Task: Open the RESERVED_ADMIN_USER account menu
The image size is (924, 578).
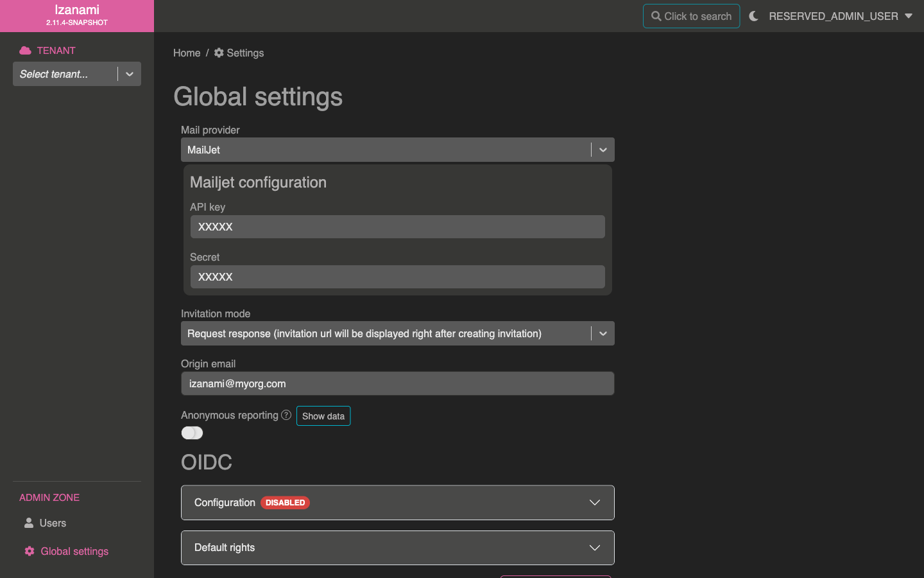Action: tap(840, 16)
